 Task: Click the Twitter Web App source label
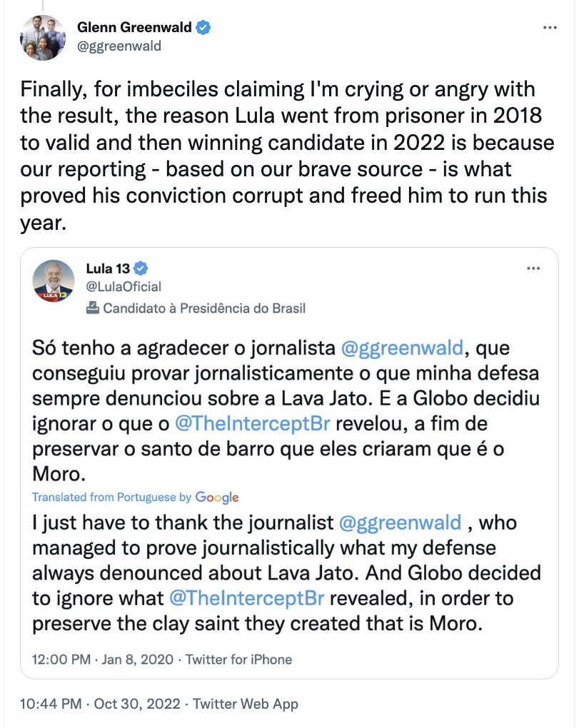(x=246, y=704)
